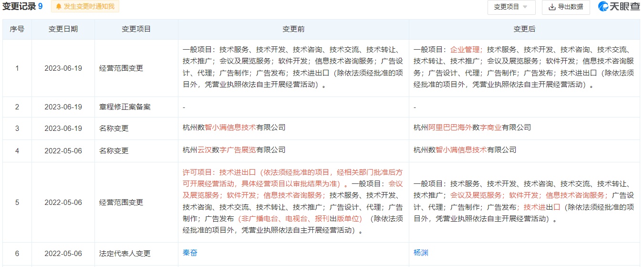Click the 变更项目 table column header

[136, 29]
